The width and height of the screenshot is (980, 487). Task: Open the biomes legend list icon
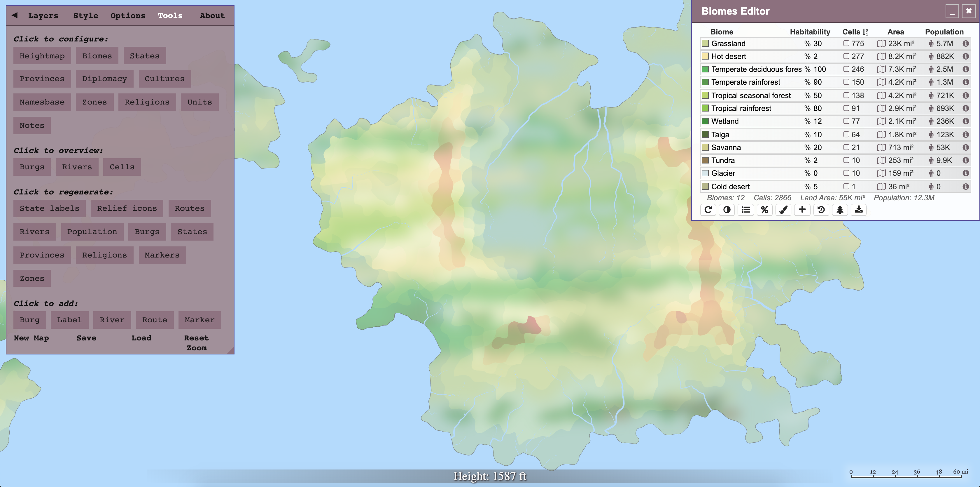coord(746,210)
